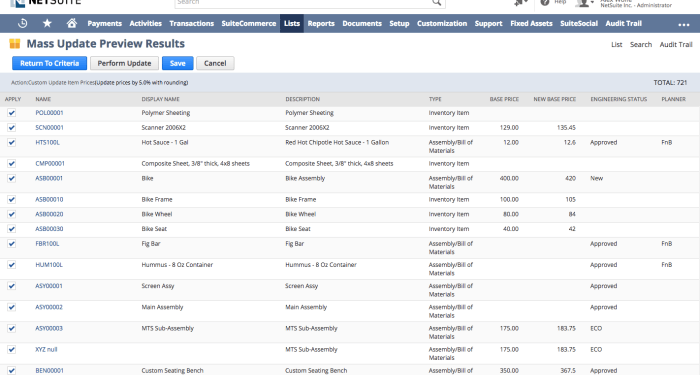Viewport: 700px width, 375px height.
Task: Open the Audit Trail link below navigation
Action: pos(676,45)
